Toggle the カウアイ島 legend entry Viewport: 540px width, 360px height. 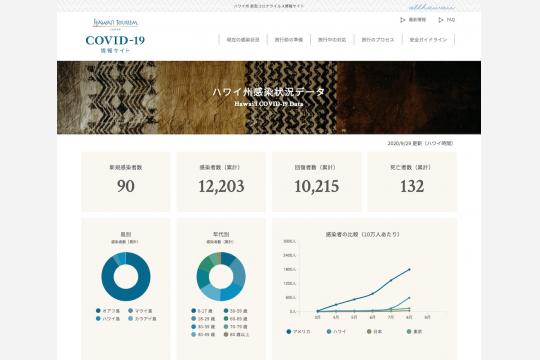[142, 319]
